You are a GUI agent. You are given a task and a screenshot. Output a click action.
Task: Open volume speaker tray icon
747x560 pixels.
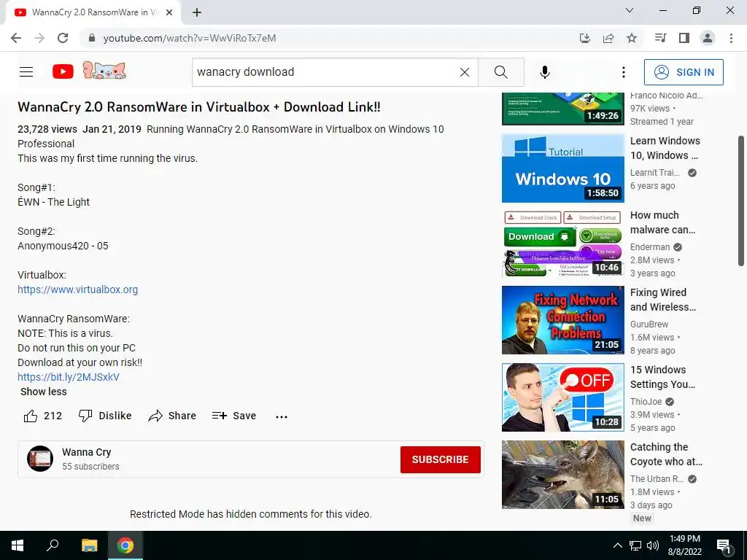click(x=653, y=545)
